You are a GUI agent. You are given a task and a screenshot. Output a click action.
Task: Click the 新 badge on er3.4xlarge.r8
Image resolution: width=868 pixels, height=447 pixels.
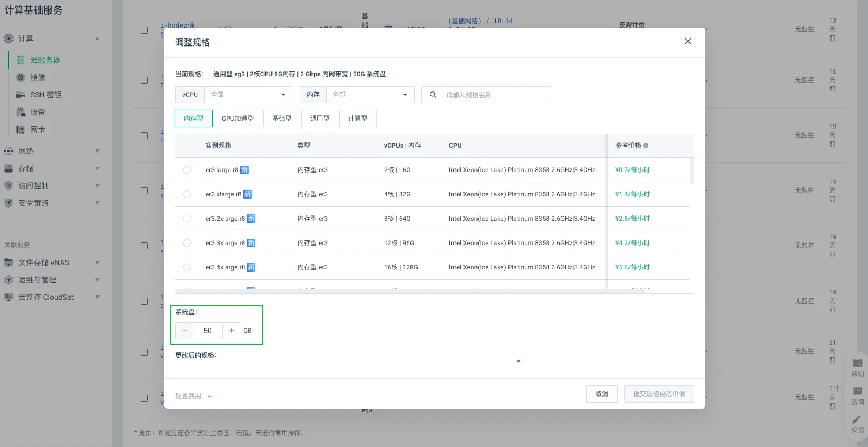pos(251,267)
